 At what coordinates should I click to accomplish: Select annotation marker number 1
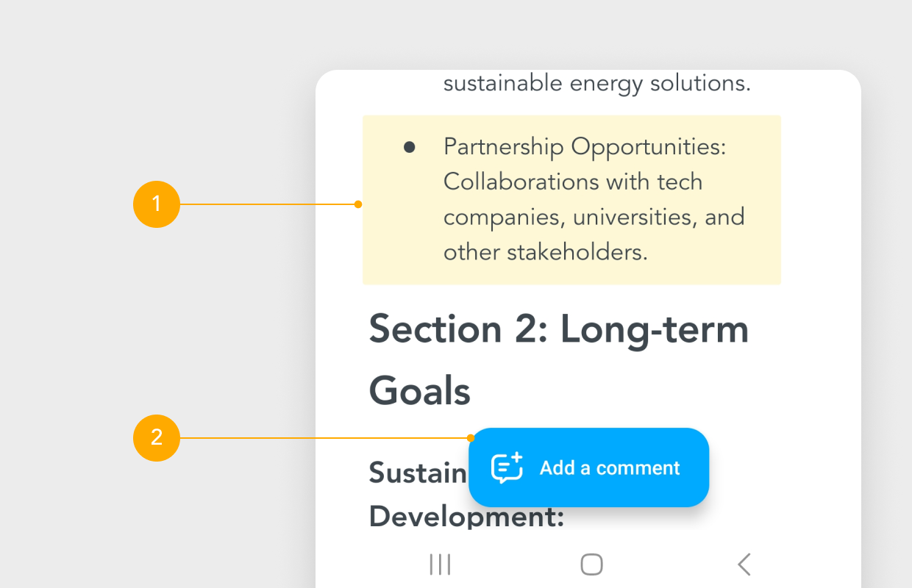pyautogui.click(x=157, y=204)
